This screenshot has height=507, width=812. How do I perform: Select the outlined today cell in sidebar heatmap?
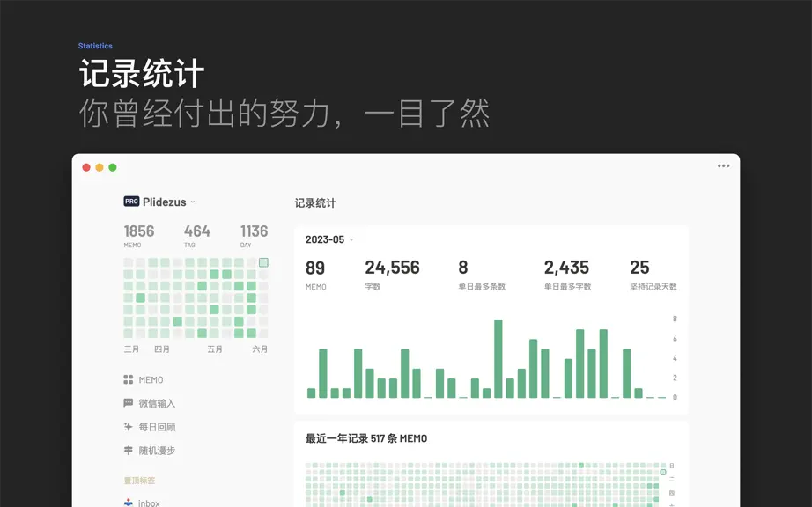pos(263,262)
